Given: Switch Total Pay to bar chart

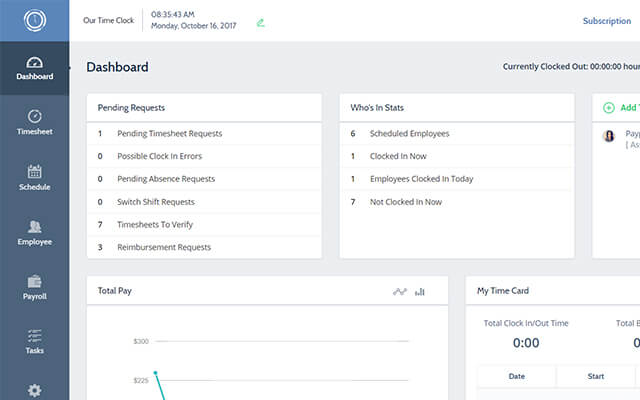Looking at the screenshot, I should pyautogui.click(x=420, y=292).
